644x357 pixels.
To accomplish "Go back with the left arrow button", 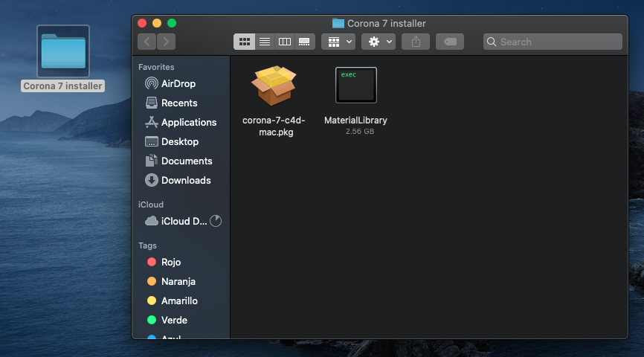I will [x=146, y=42].
